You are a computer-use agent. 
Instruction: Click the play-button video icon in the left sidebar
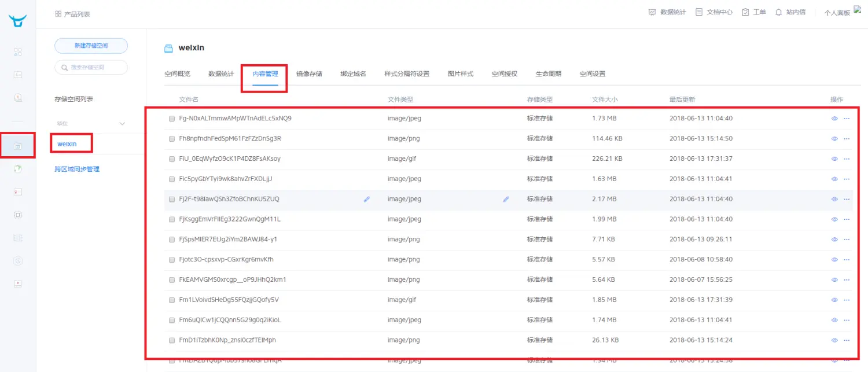pyautogui.click(x=18, y=283)
